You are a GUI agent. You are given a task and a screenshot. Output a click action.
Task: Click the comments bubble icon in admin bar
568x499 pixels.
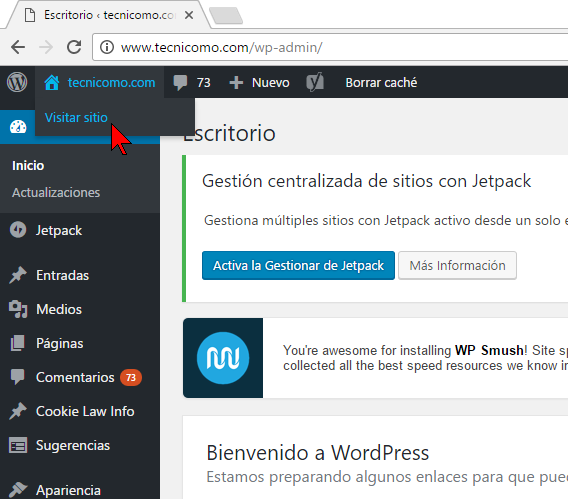tap(180, 82)
